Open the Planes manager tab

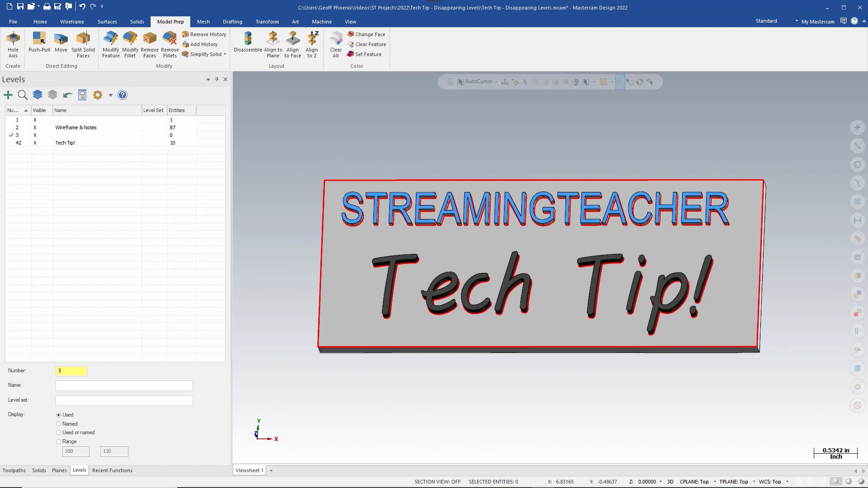59,470
